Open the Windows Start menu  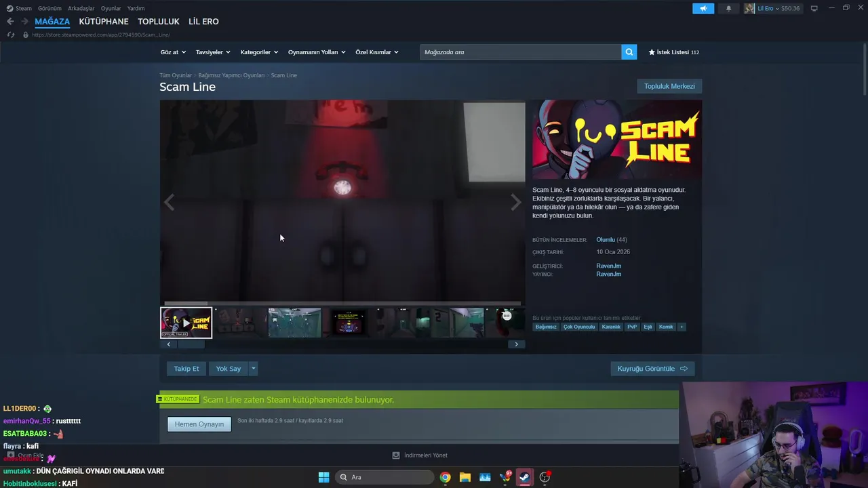[323, 477]
